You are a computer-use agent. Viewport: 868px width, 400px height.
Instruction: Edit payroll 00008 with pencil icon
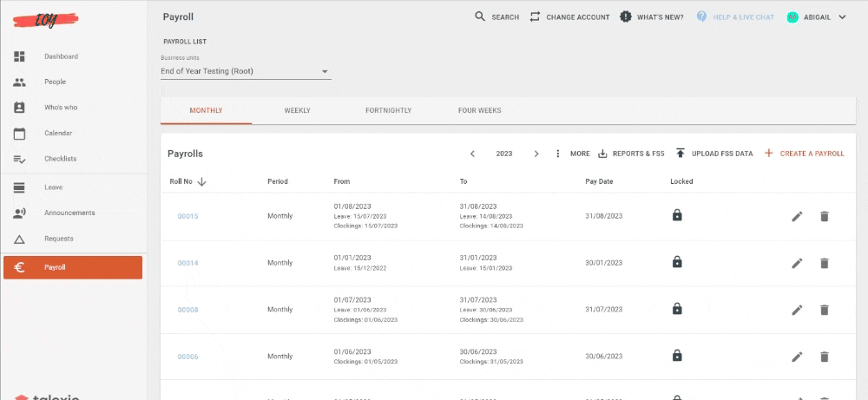click(x=797, y=310)
